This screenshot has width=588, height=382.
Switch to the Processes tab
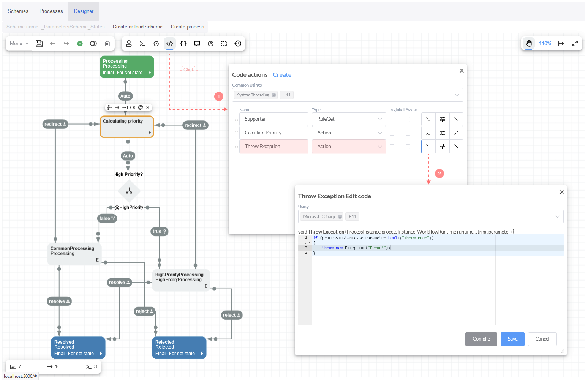pos(51,11)
